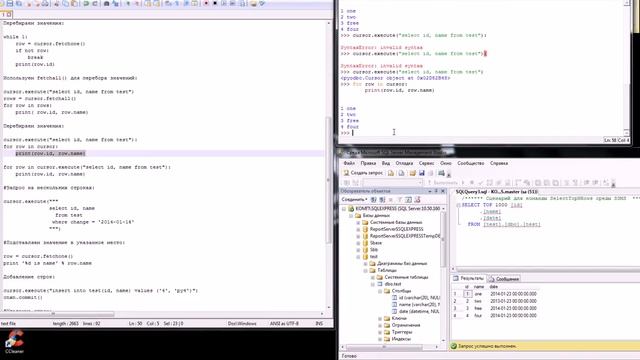Click the 'one' cell in results grid
Image resolution: width=640 pixels, height=360 pixels.
coord(478,294)
